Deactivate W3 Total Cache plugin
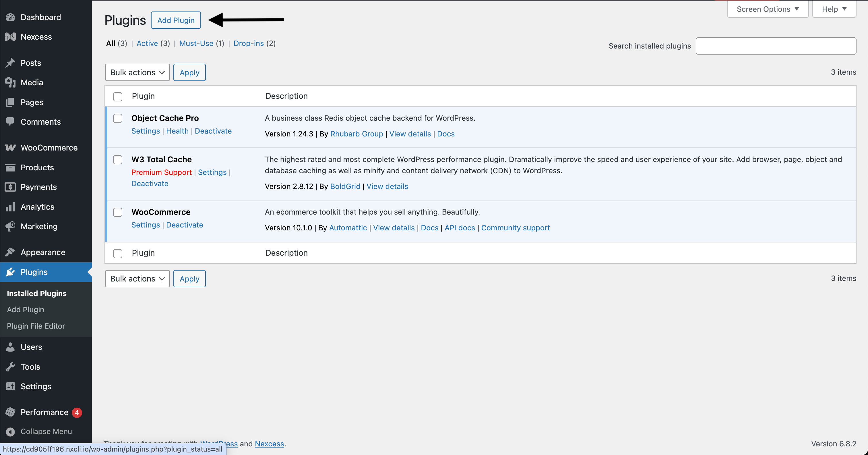Viewport: 868px width, 455px height. [x=150, y=184]
